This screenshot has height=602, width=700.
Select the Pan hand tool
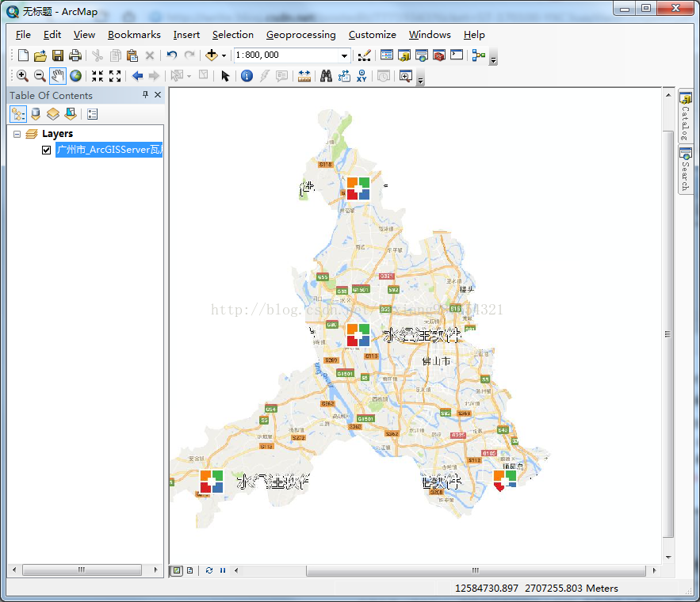(x=58, y=76)
